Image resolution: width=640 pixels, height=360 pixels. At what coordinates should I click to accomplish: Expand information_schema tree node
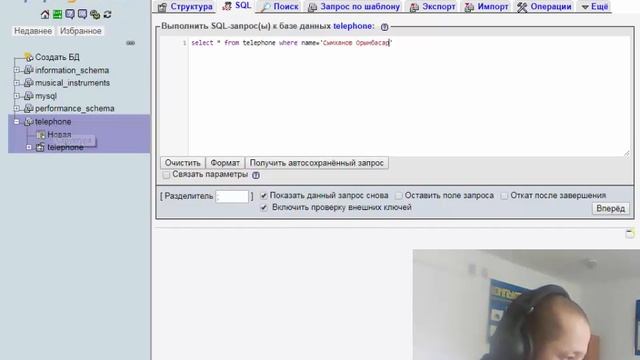coord(17,70)
